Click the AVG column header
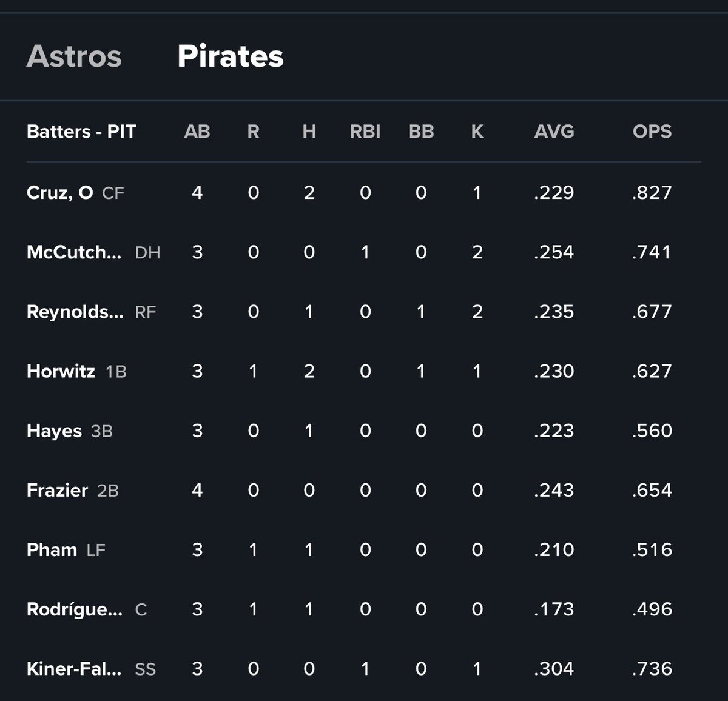Image resolution: width=728 pixels, height=701 pixels. point(554,132)
